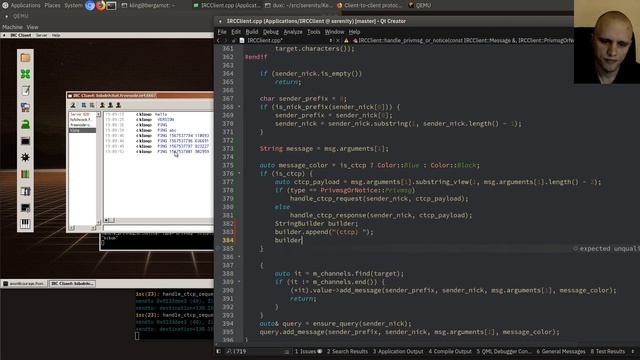
Task: Open the Help menu in Qt Creator
Action: point(354,32)
